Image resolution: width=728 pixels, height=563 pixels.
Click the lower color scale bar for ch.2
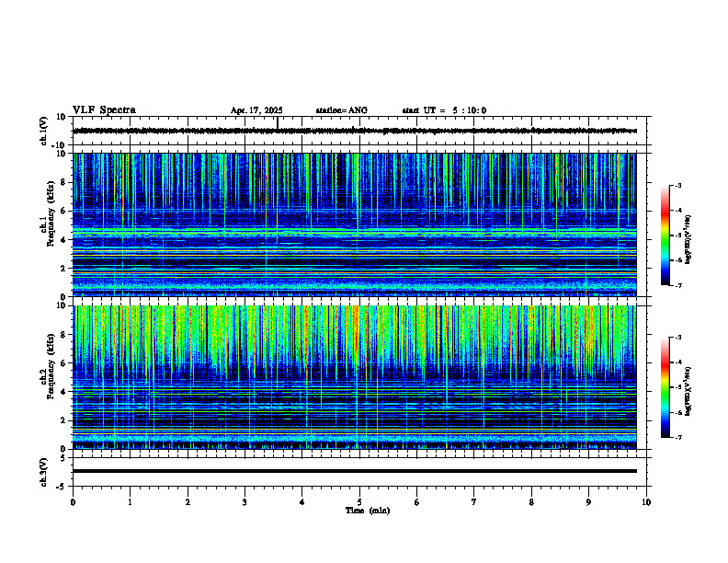pyautogui.click(x=665, y=387)
